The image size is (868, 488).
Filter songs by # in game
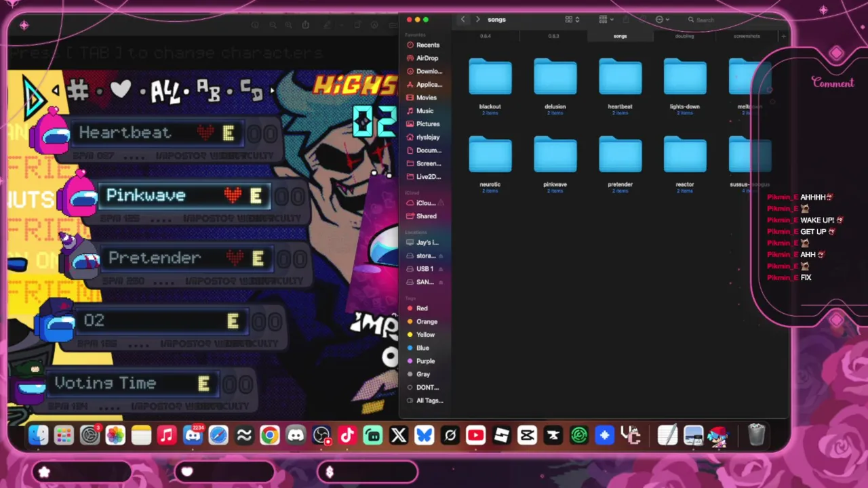click(78, 89)
